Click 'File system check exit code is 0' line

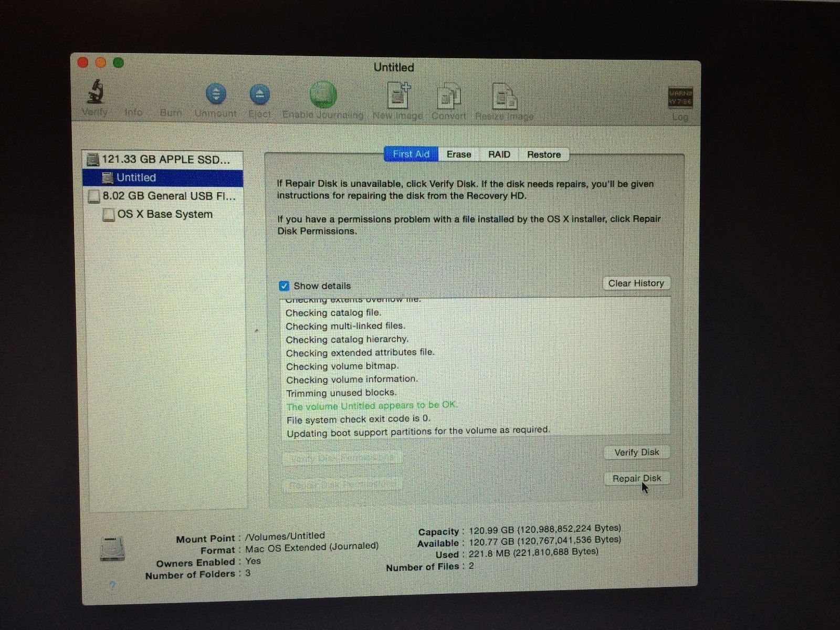[359, 419]
